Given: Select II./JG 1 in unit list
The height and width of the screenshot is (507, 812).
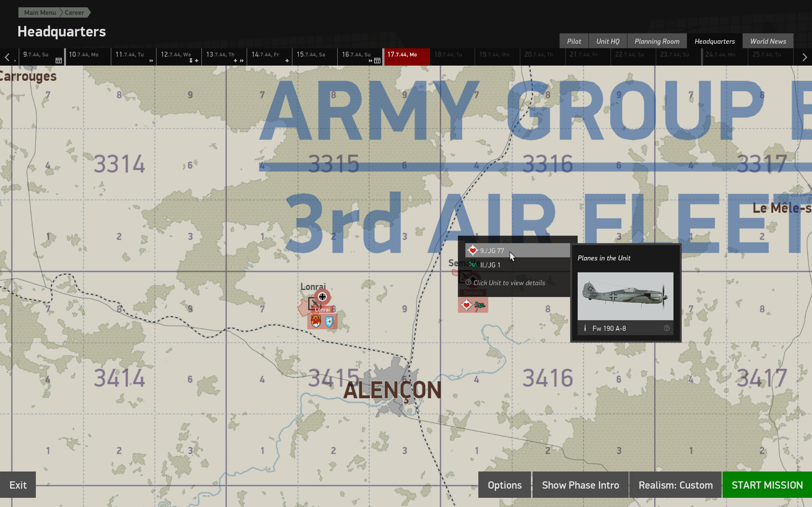Looking at the screenshot, I should [490, 265].
